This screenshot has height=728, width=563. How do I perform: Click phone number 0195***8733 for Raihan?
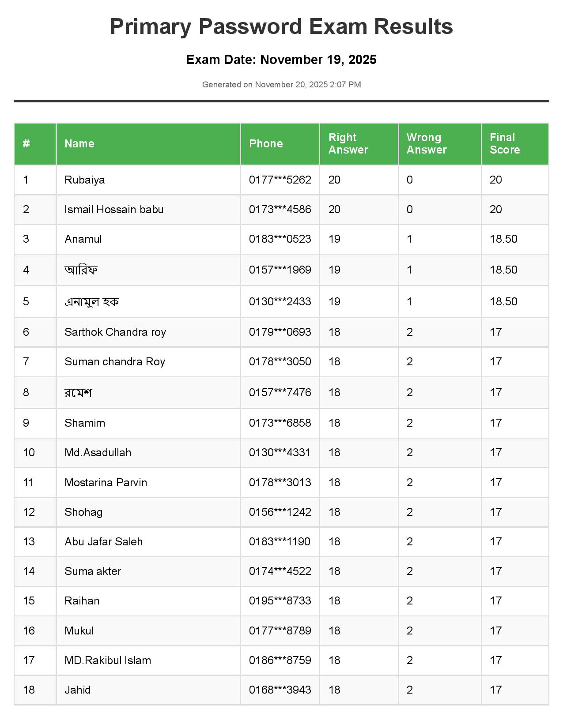coord(280,601)
